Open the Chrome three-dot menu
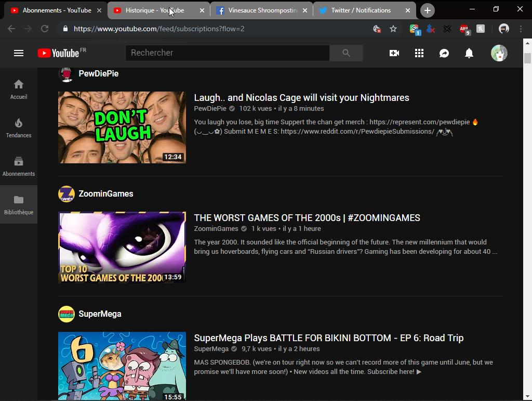Screen dimensions: 532x401 [521, 29]
